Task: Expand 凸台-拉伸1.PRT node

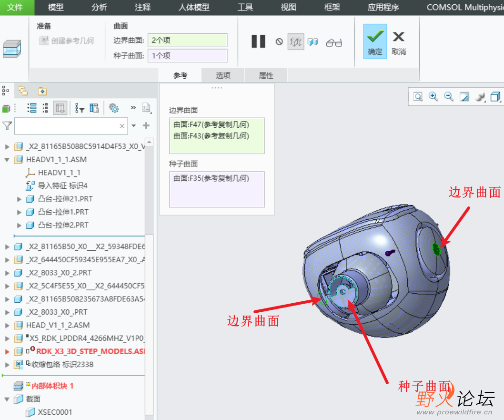Action: pos(19,212)
